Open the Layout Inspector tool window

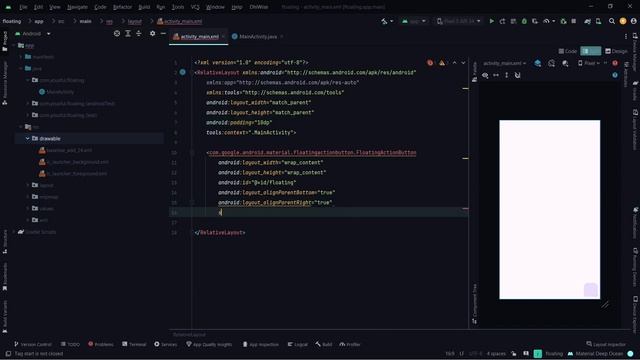coord(606,344)
